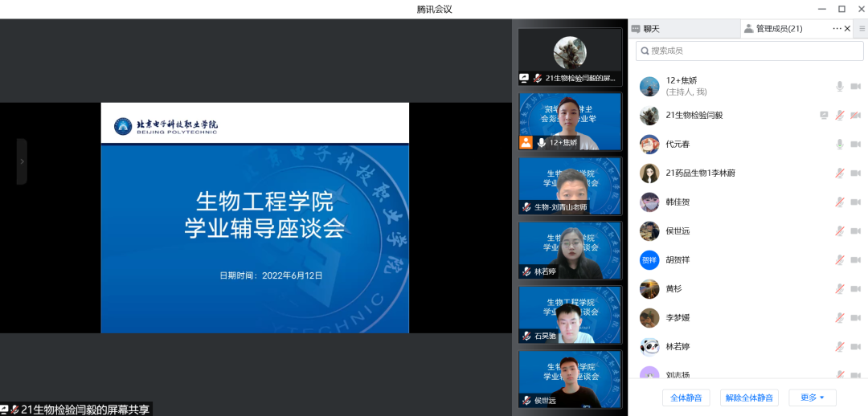868x416 pixels.
Task: Open the 更多 dropdown at panel bottom
Action: [x=813, y=398]
